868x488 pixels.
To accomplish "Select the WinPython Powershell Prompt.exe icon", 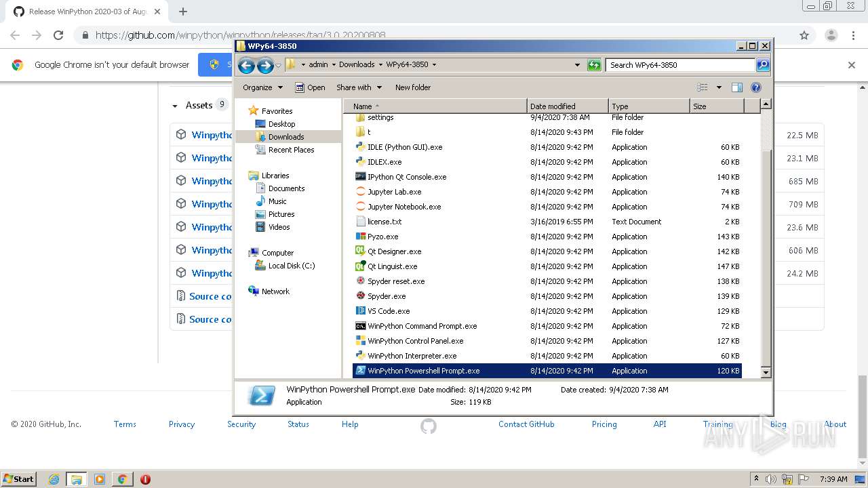I will tap(361, 371).
